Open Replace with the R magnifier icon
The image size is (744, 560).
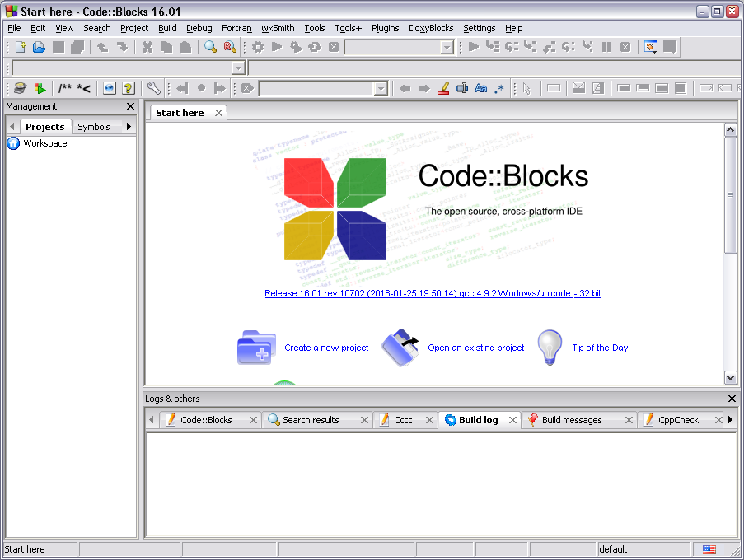(x=230, y=47)
